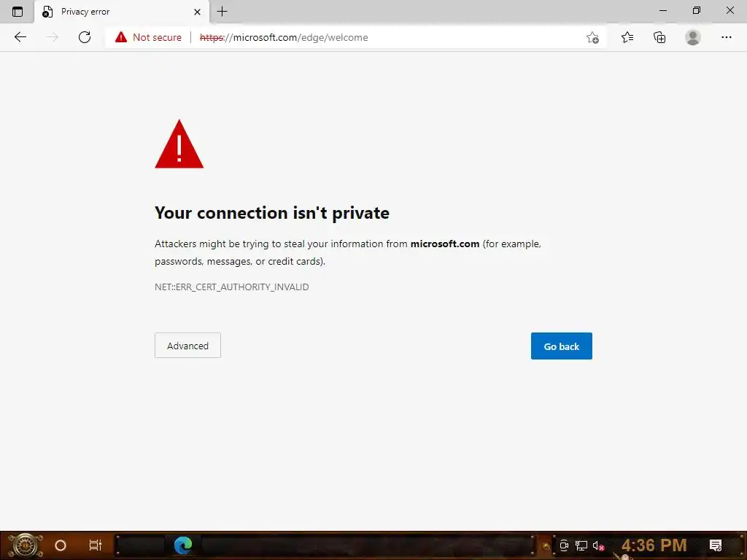Open the Favorites list icon

pos(627,37)
